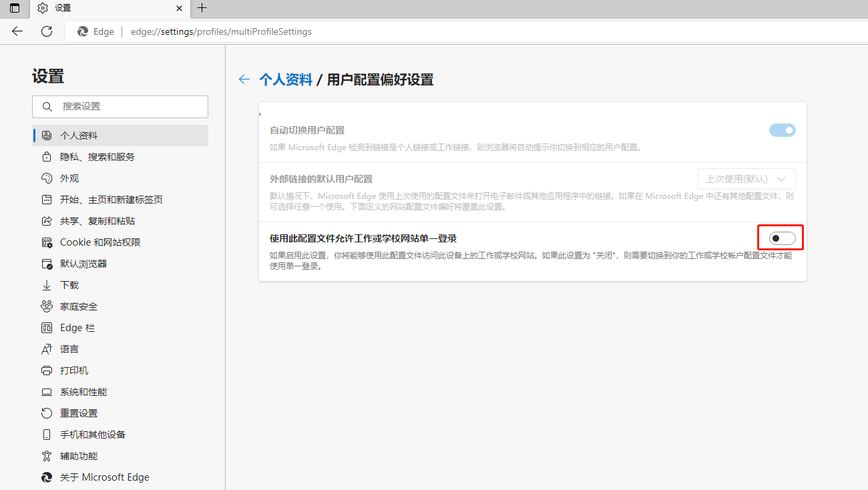Image resolution: width=868 pixels, height=490 pixels.
Task: Click the search magnifier icon
Action: (47, 107)
